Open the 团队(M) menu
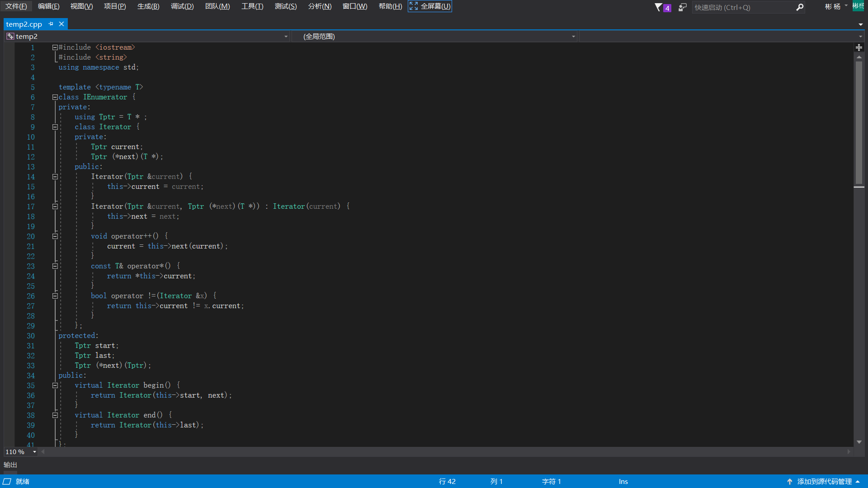The image size is (868, 488). [217, 6]
